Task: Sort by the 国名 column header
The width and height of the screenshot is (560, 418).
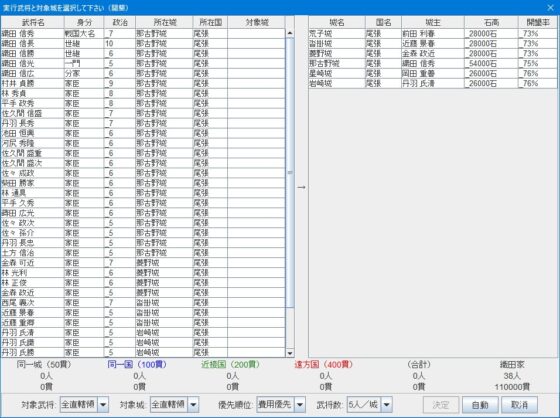Action: tap(383, 22)
